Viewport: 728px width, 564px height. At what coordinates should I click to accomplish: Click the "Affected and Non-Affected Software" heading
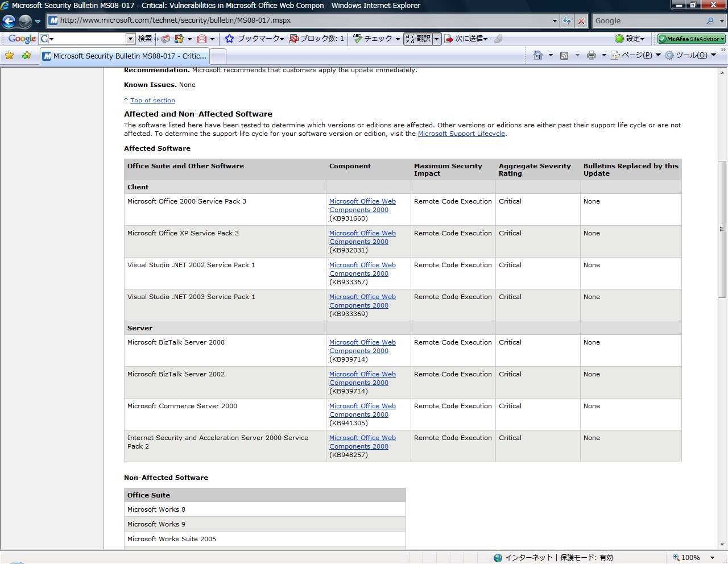(198, 114)
